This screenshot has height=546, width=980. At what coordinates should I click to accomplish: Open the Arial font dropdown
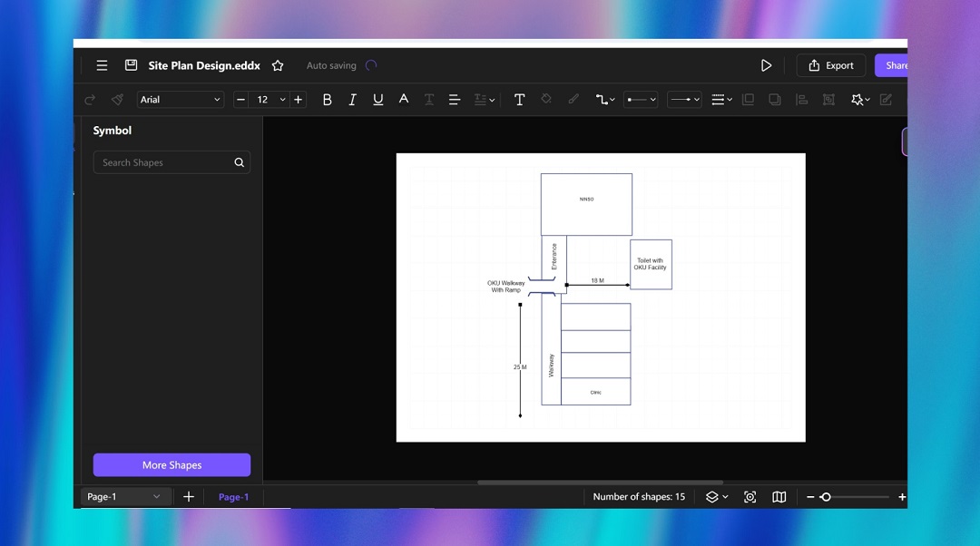tap(180, 100)
